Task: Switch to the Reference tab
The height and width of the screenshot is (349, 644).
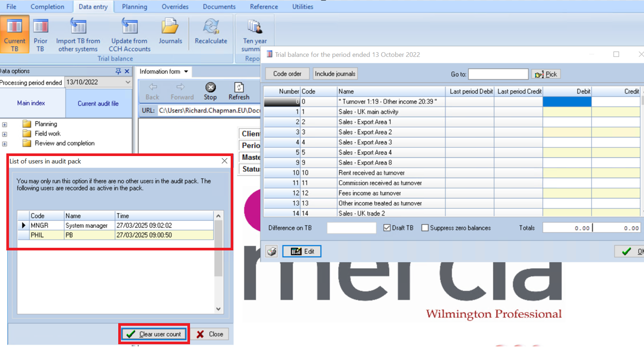Action: coord(264,7)
